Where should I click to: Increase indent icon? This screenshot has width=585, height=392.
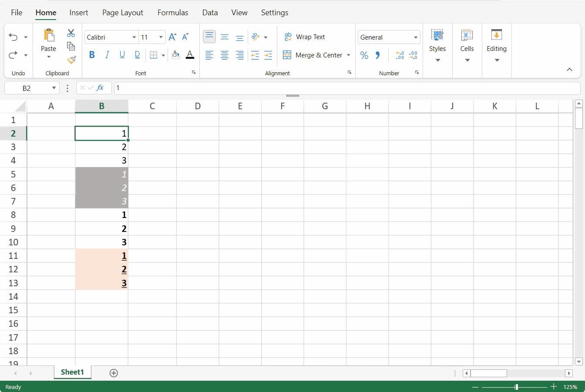click(268, 55)
